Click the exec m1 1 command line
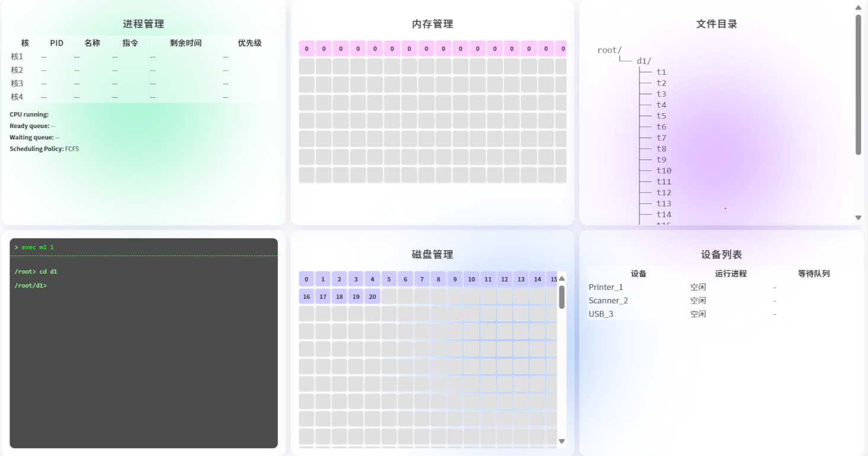868x456 pixels. click(x=37, y=247)
